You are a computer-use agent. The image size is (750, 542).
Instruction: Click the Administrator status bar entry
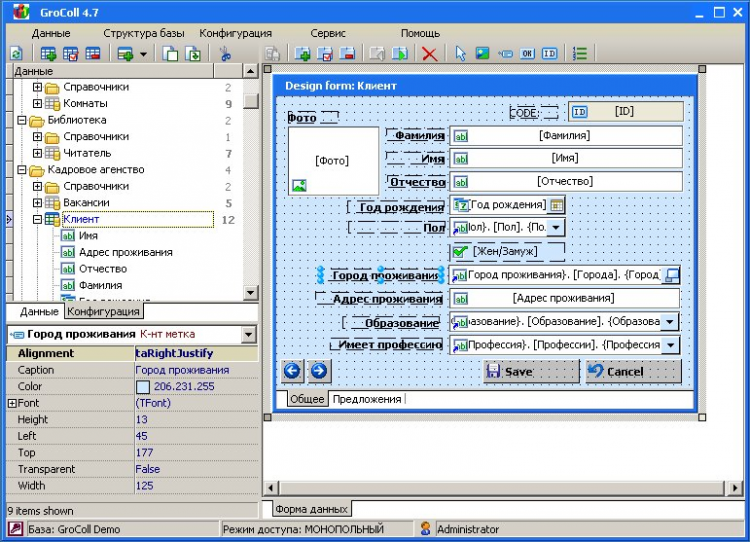468,529
